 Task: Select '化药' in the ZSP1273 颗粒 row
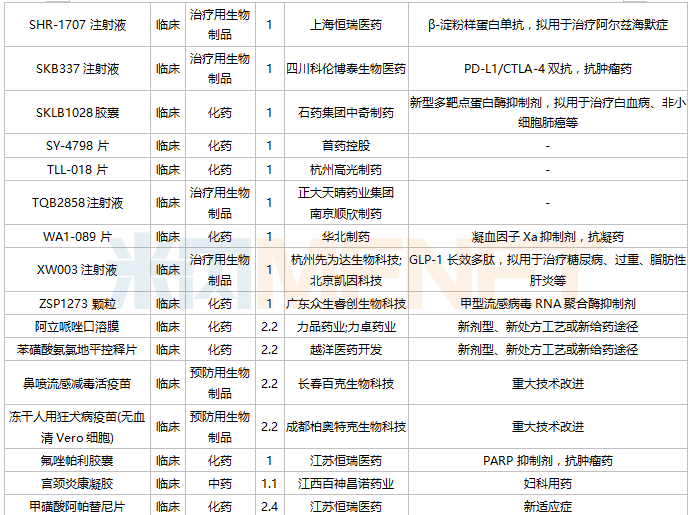point(220,303)
